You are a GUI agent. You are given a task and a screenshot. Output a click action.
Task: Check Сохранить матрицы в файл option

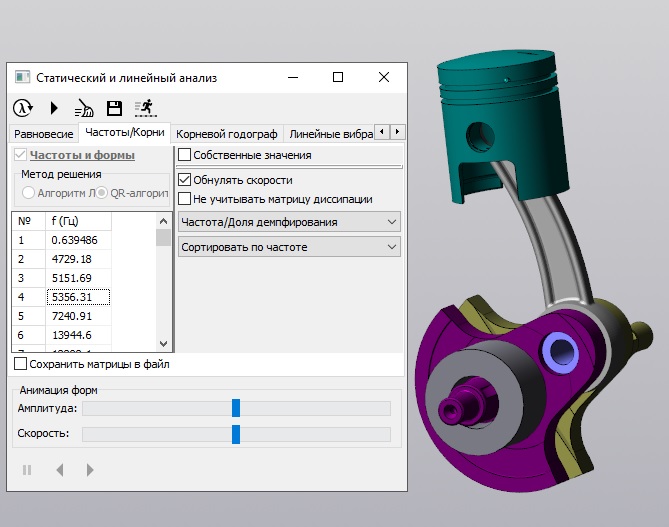click(x=21, y=365)
